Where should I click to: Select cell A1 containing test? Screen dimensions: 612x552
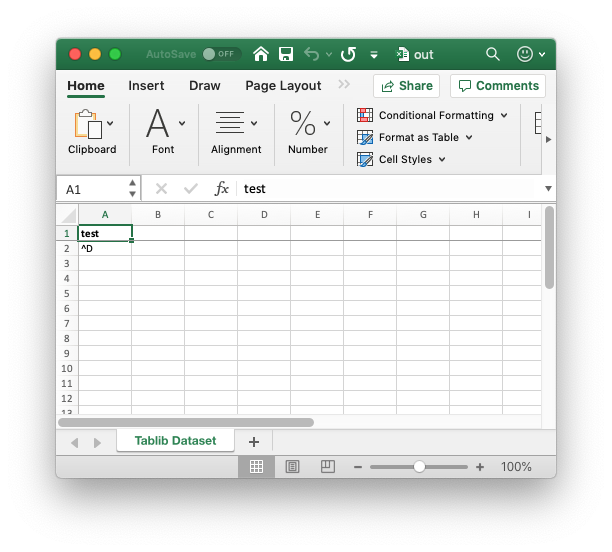point(105,233)
